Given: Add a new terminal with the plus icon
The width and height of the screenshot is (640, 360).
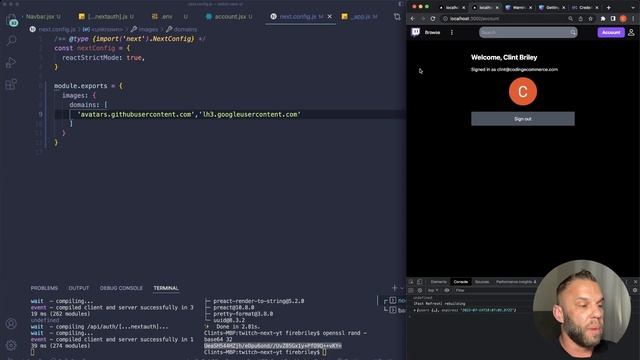Looking at the screenshot, I should [394, 288].
